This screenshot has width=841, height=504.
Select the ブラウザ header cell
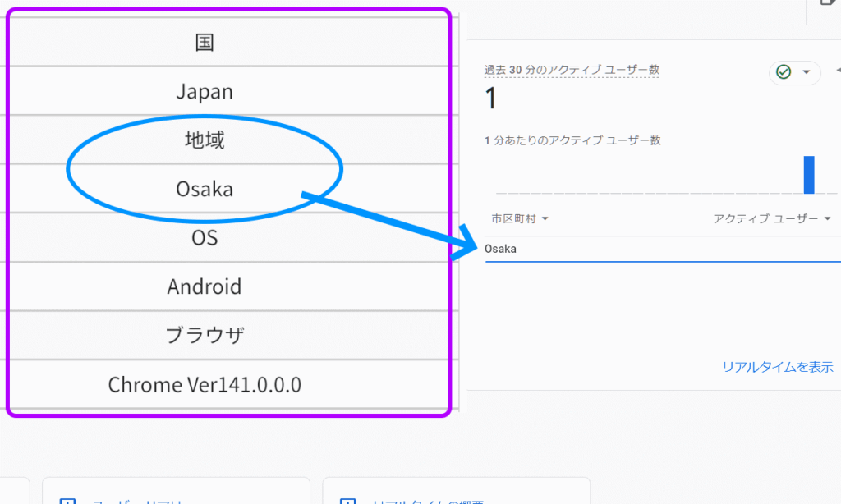(205, 336)
